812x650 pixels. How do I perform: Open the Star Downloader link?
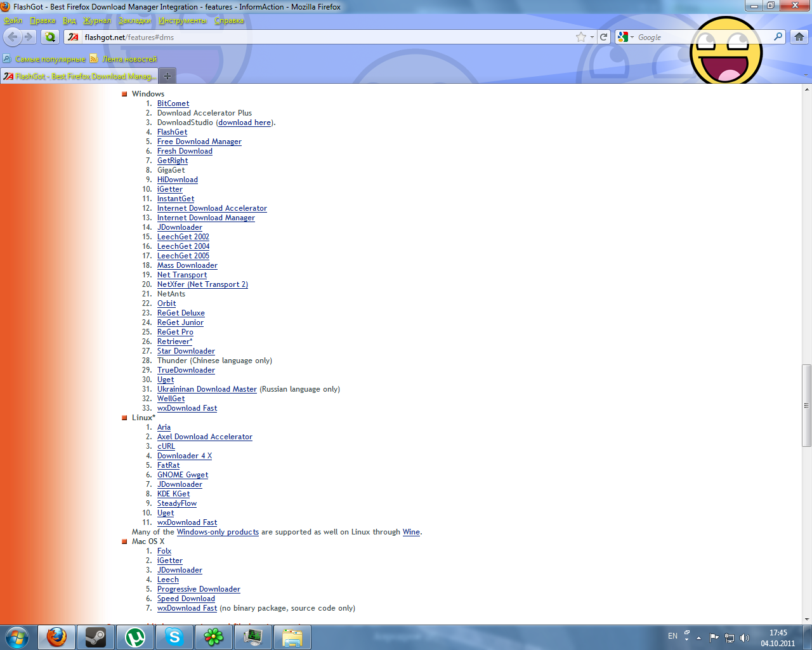pyautogui.click(x=186, y=351)
